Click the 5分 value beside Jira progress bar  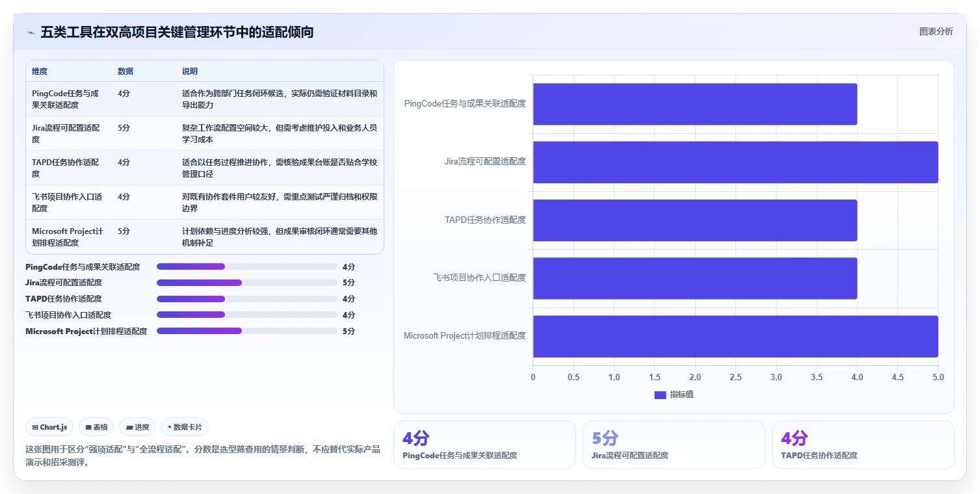[x=349, y=283]
